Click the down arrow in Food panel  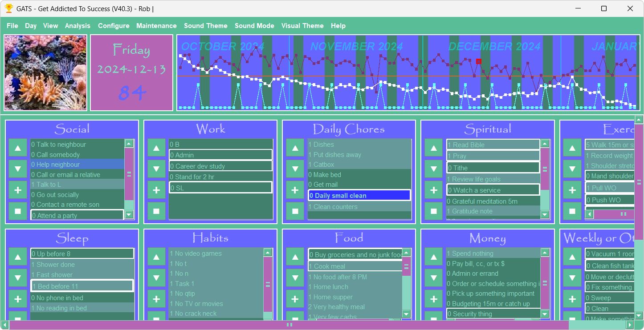pos(295,278)
